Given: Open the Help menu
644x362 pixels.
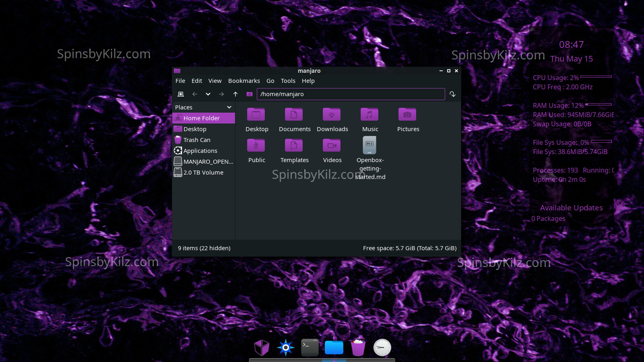Looking at the screenshot, I should click(x=308, y=81).
